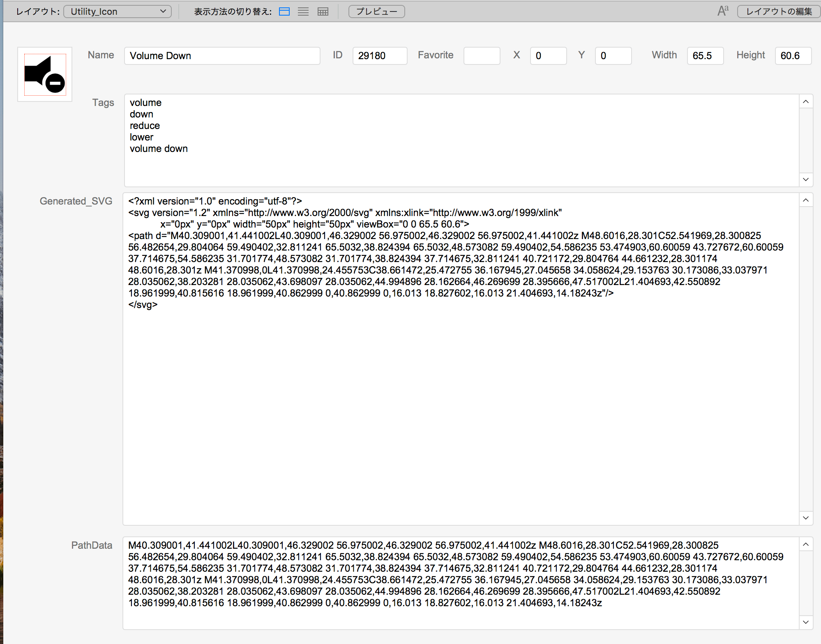Image resolution: width=821 pixels, height=644 pixels.
Task: Click the empty Favorite field
Action: click(x=482, y=56)
